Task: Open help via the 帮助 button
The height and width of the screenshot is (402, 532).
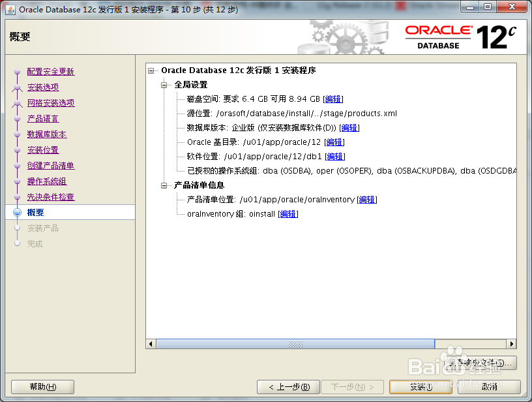Action: [42, 387]
